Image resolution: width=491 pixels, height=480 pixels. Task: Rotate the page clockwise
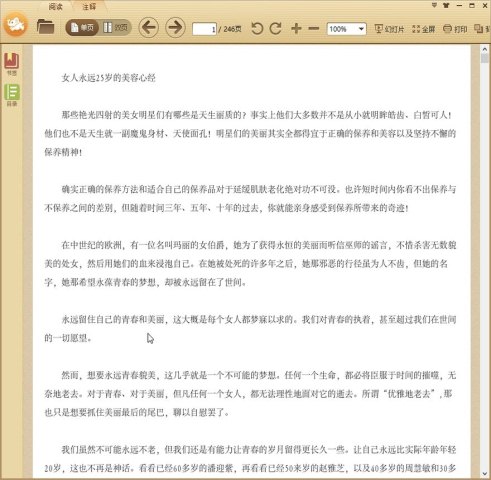pyautogui.click(x=276, y=28)
